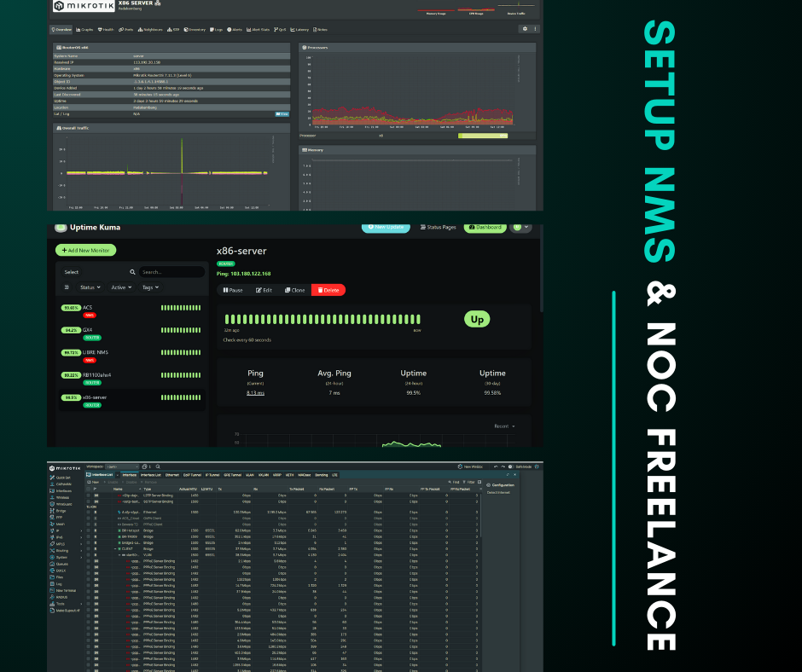Screen dimensions: 802x672
Task: Open the Uptime Kuma monitor list menu icon
Action: [x=67, y=288]
